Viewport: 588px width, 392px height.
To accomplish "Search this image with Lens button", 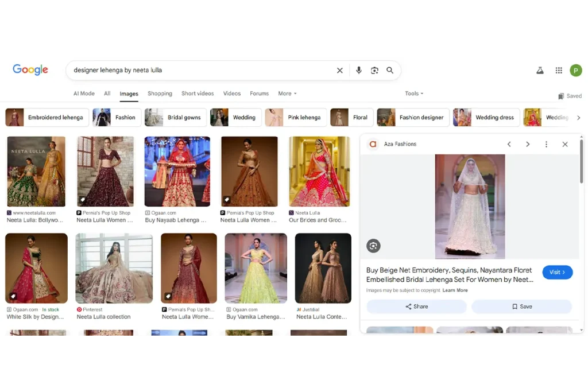I will tap(373, 246).
